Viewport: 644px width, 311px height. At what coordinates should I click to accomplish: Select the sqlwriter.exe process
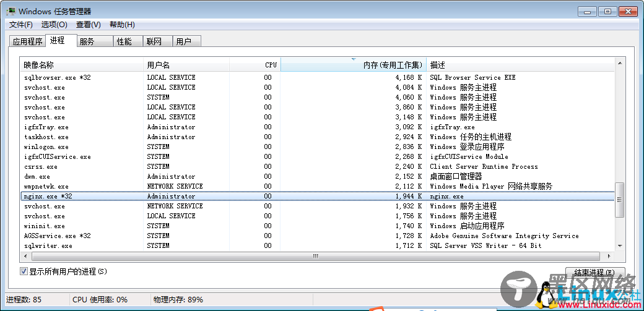[x=318, y=245]
